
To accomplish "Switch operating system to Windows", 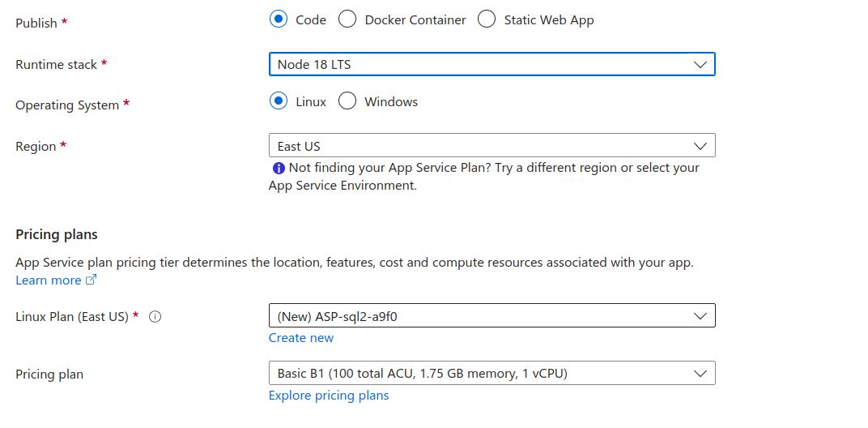I will 347,101.
